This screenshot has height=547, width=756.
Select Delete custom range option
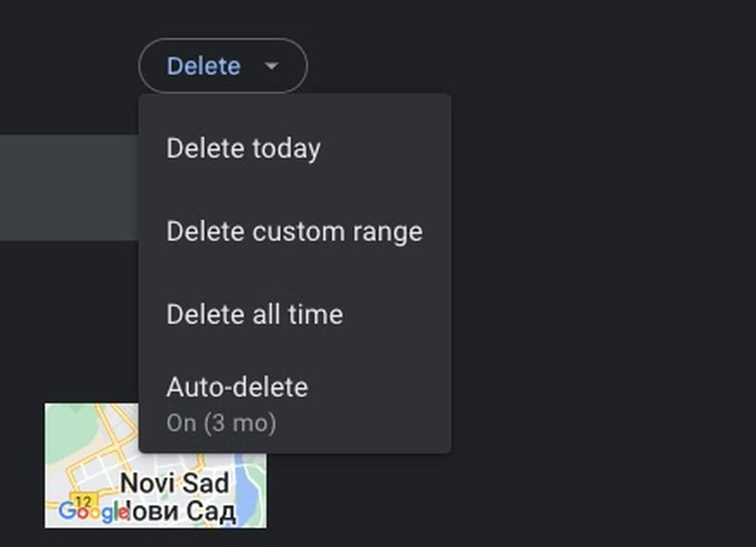coord(294,232)
